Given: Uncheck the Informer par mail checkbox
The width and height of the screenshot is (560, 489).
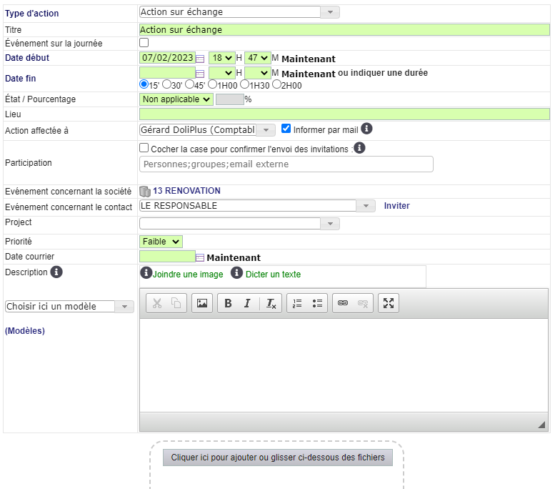Looking at the screenshot, I should [x=286, y=128].
